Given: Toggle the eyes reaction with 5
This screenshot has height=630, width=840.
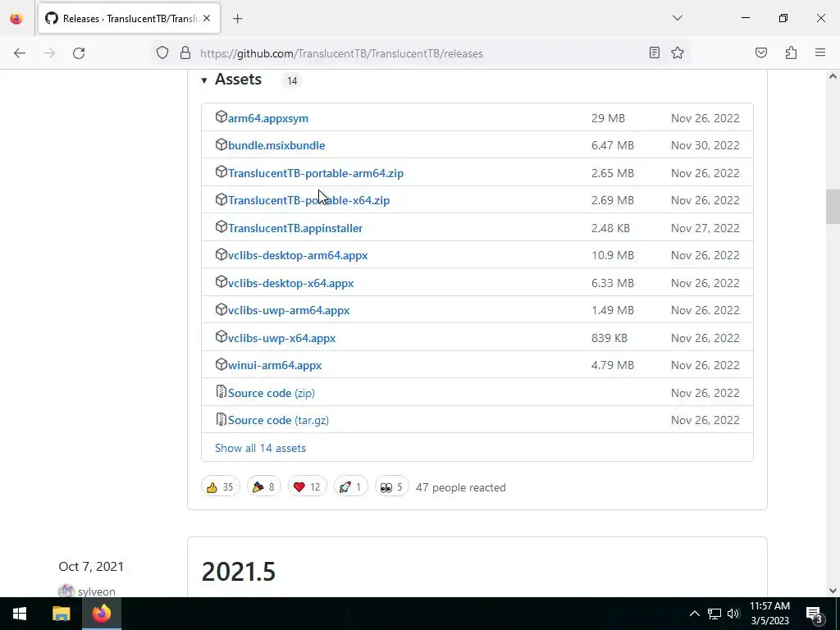Looking at the screenshot, I should [391, 487].
